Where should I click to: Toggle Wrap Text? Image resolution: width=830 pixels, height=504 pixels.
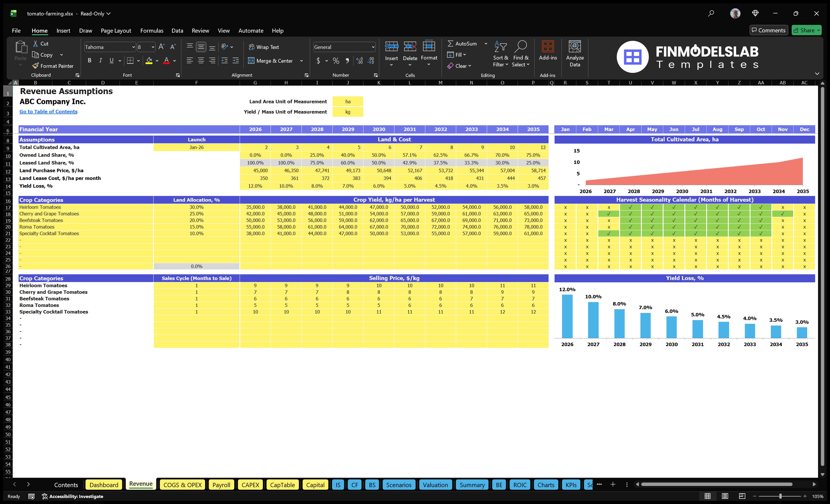tap(264, 47)
